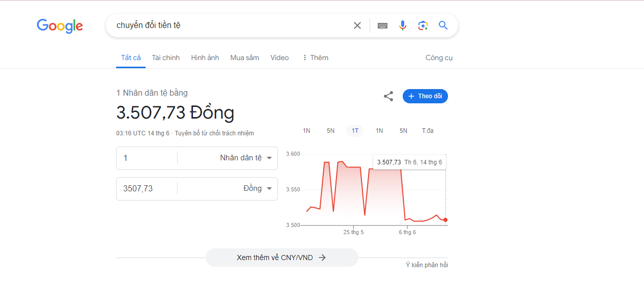Open the Video tab

tap(279, 58)
